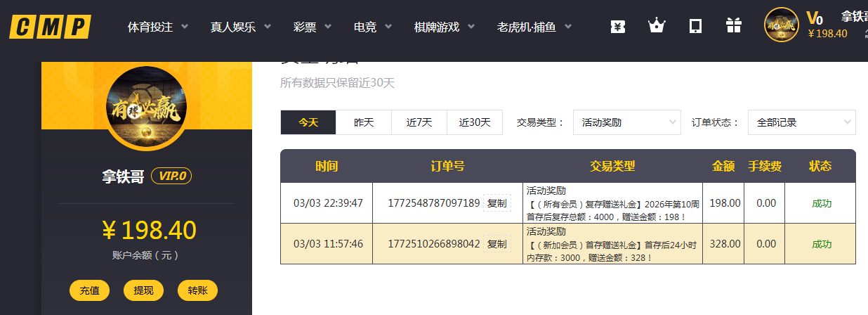Viewport: 868px width, 315px height.
Task: Click the large profile avatar in sidebar
Action: coord(147,108)
